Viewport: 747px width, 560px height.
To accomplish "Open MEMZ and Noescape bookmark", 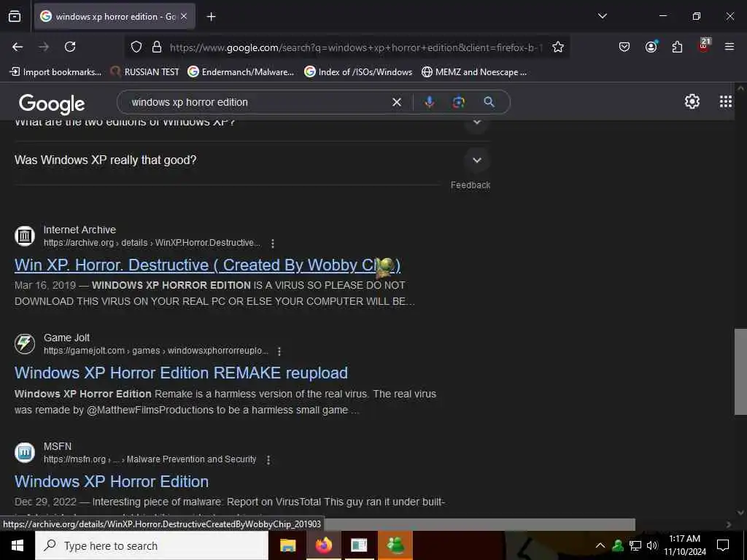I will pos(474,72).
